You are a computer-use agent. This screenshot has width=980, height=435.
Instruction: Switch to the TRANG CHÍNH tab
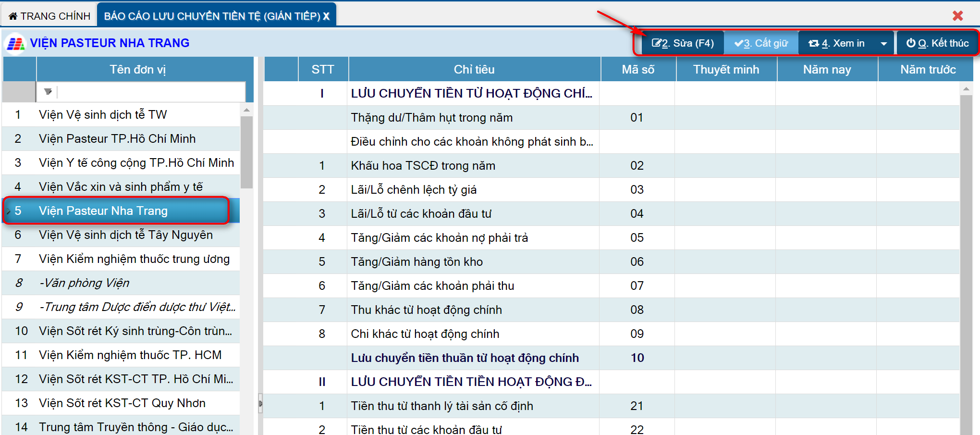tap(50, 16)
